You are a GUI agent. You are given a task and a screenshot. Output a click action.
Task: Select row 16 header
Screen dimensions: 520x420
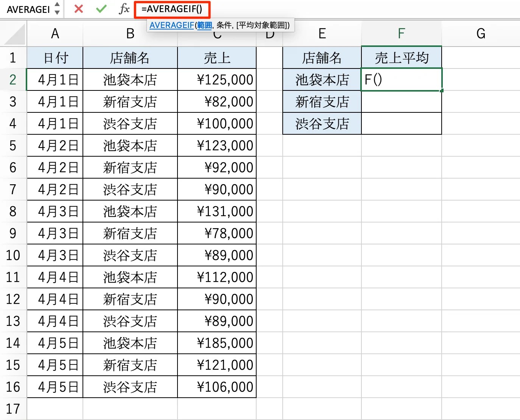13,387
